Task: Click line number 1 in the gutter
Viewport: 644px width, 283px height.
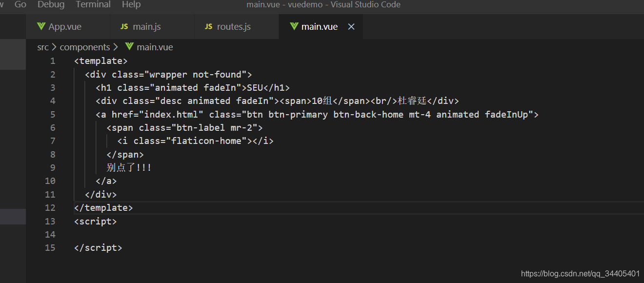Action: coord(53,61)
